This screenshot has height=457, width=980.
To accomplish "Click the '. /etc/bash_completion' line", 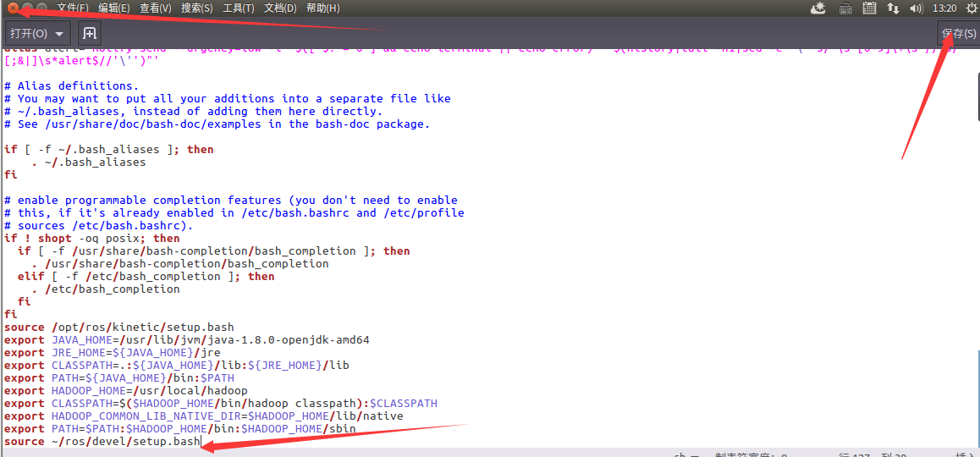I will coord(105,289).
